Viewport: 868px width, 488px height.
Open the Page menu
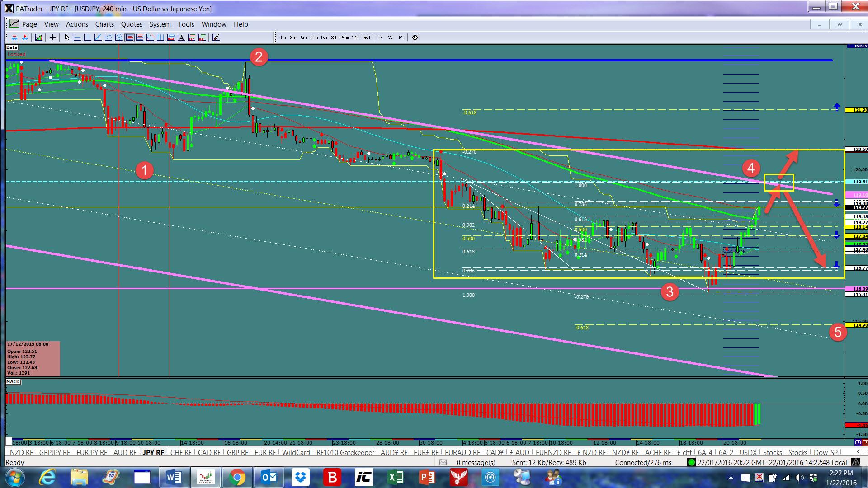coord(29,24)
